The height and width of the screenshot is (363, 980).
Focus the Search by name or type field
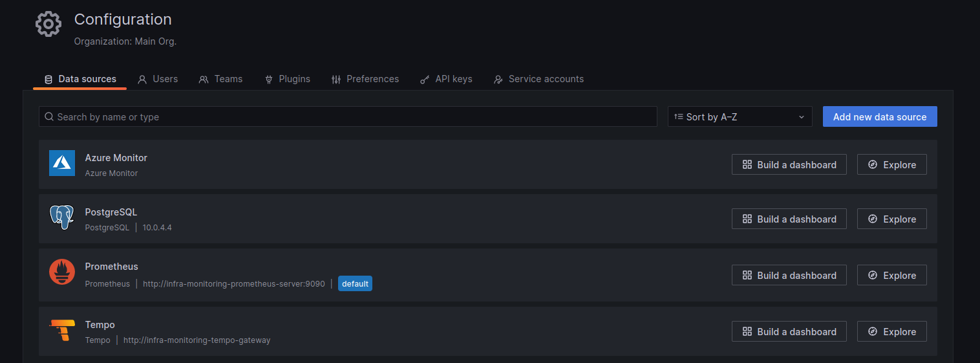coord(348,116)
